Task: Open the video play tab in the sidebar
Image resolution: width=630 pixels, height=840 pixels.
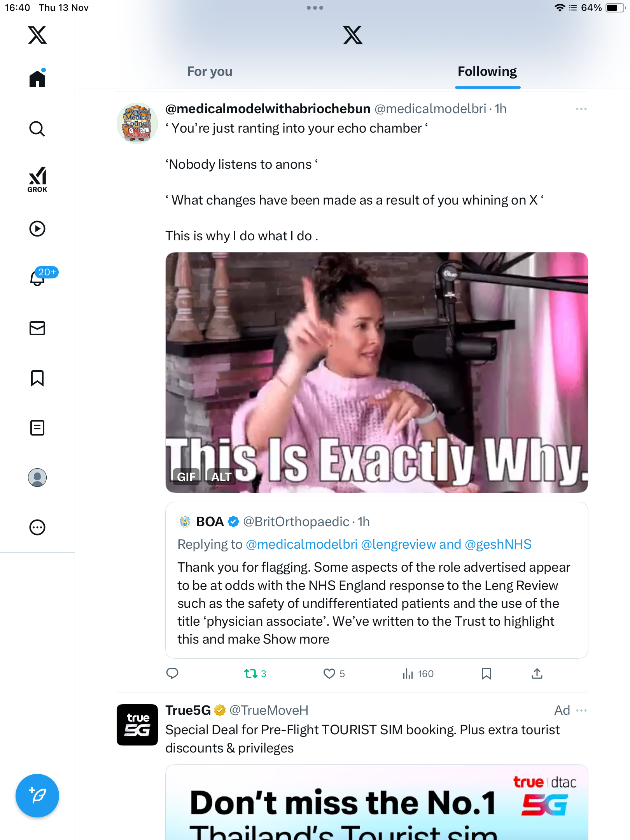Action: (37, 229)
